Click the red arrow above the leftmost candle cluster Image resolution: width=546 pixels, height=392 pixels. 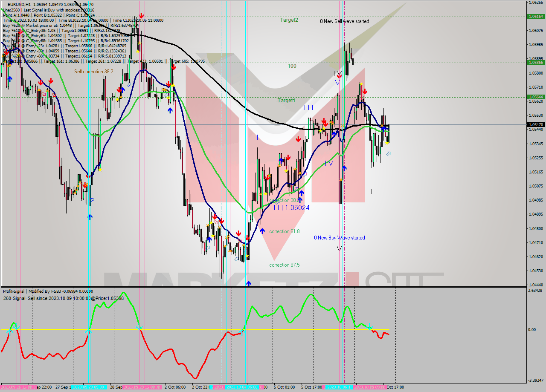coord(6,52)
